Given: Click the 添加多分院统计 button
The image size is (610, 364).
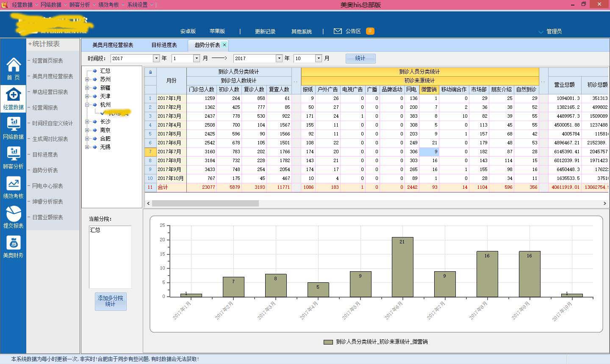Looking at the screenshot, I should click(110, 301).
